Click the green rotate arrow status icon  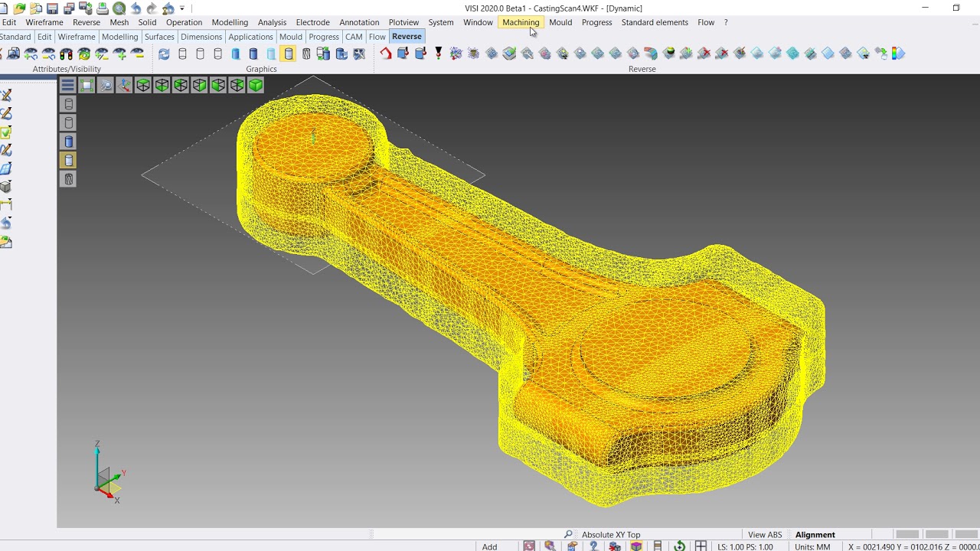[x=679, y=546]
